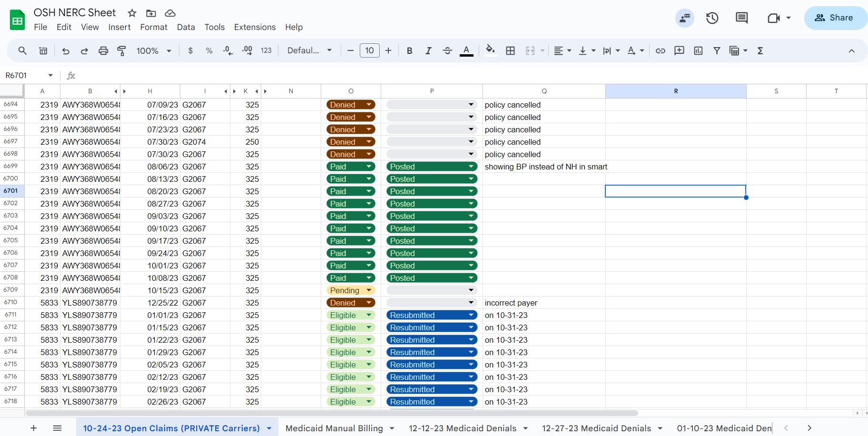Image resolution: width=868 pixels, height=436 pixels.
Task: Open the File menu
Action: [x=40, y=27]
